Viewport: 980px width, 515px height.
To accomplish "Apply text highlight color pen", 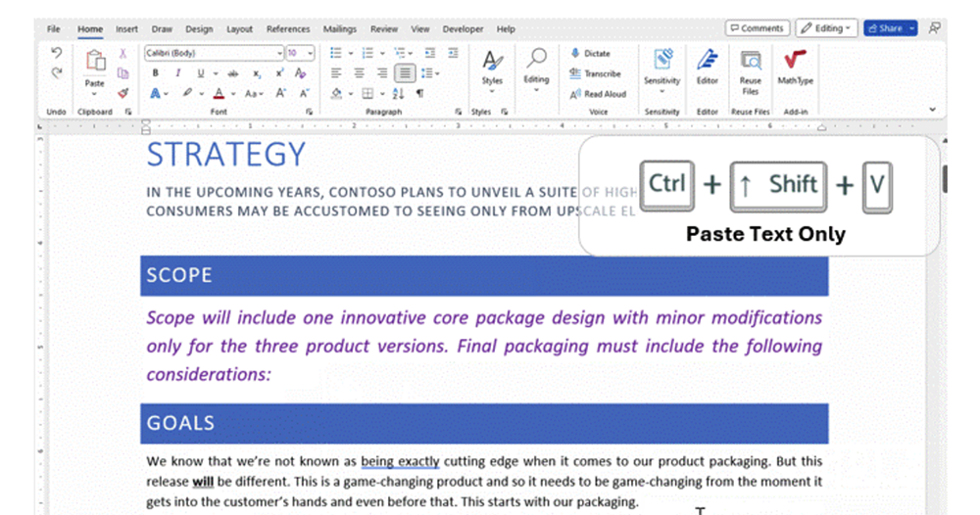I will [x=187, y=94].
